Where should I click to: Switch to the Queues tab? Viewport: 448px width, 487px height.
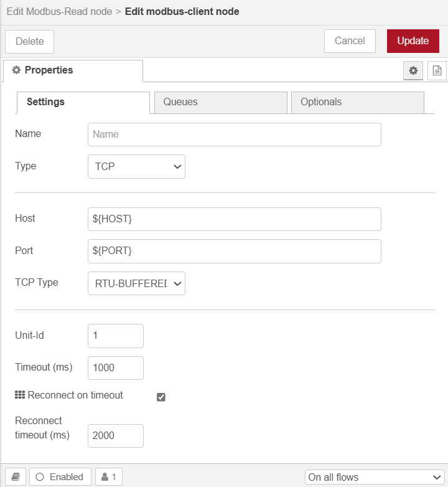[x=221, y=102]
